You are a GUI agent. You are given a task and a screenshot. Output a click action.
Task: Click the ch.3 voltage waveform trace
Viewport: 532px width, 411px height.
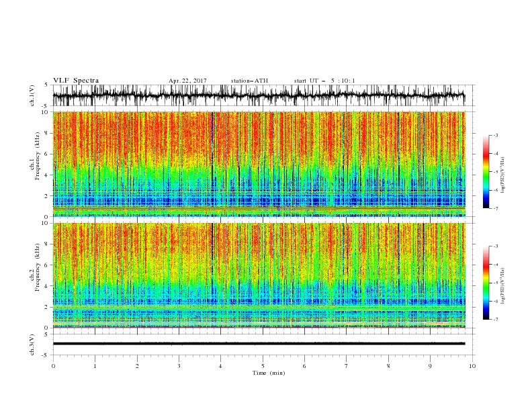[259, 344]
